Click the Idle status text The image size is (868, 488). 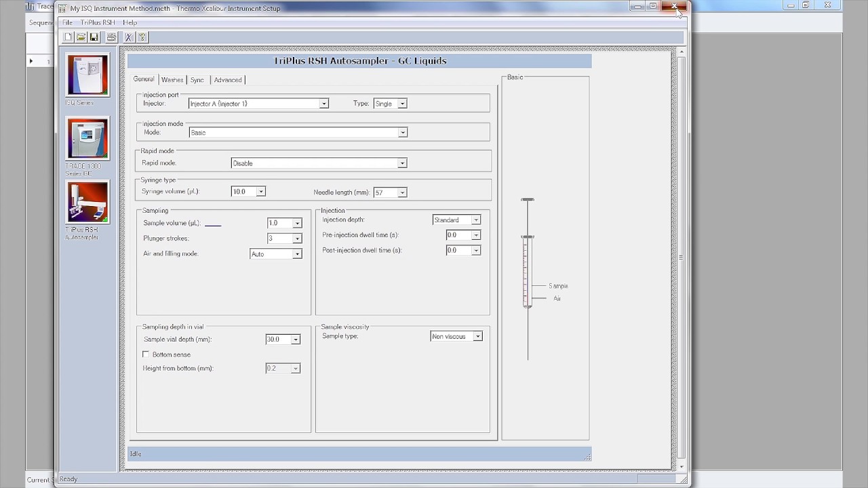click(136, 454)
